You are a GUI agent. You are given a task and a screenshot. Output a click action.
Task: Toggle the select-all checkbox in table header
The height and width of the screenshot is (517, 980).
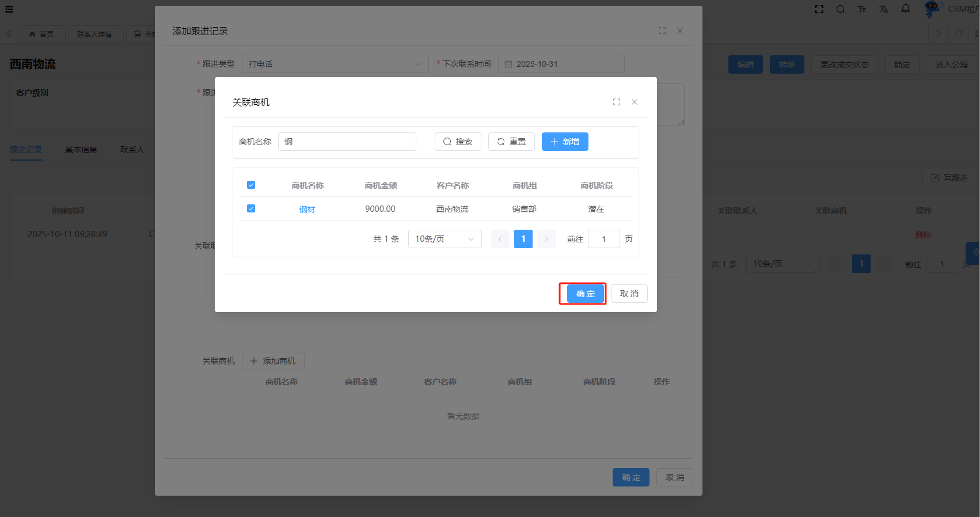click(251, 185)
